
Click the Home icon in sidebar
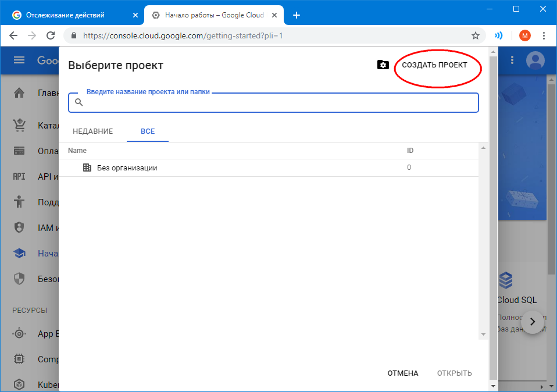(19, 93)
